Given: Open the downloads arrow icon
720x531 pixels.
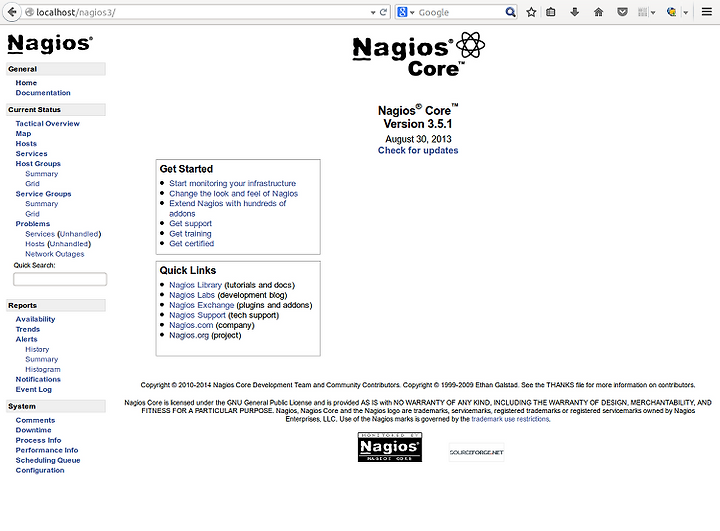Looking at the screenshot, I should click(x=574, y=12).
